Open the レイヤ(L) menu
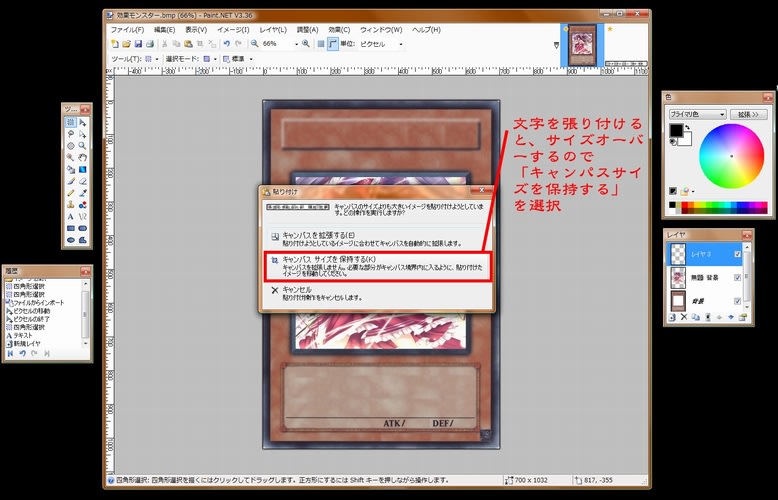 pyautogui.click(x=273, y=30)
